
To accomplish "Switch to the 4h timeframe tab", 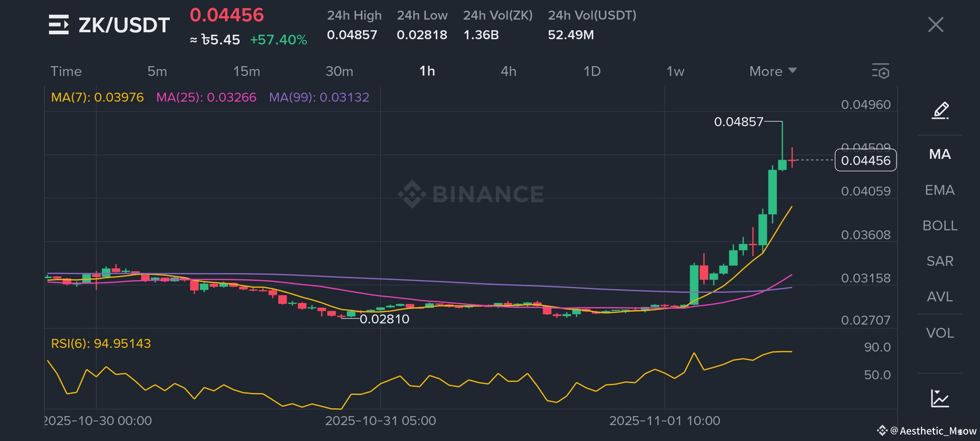I will tap(508, 71).
